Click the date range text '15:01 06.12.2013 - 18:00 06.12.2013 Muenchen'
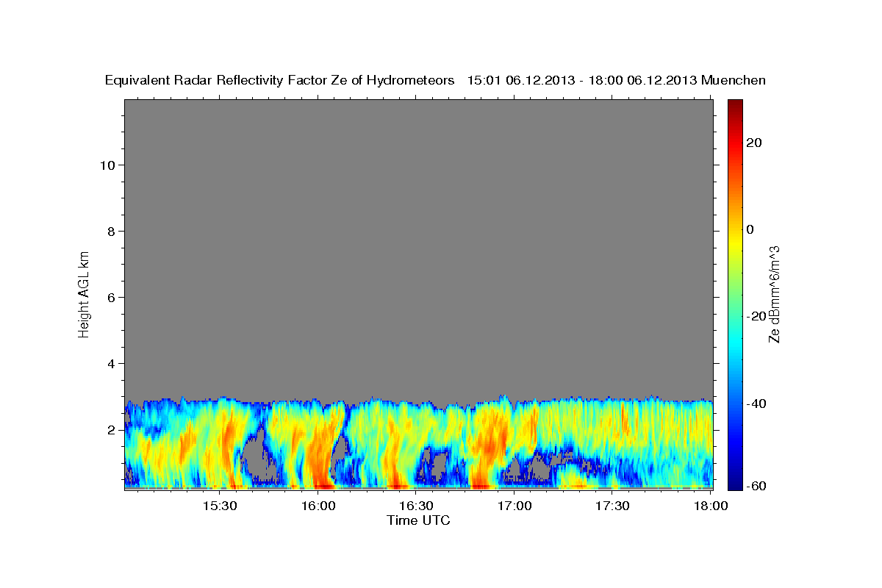Image resolution: width=882 pixels, height=588 pixels. pyautogui.click(x=617, y=81)
